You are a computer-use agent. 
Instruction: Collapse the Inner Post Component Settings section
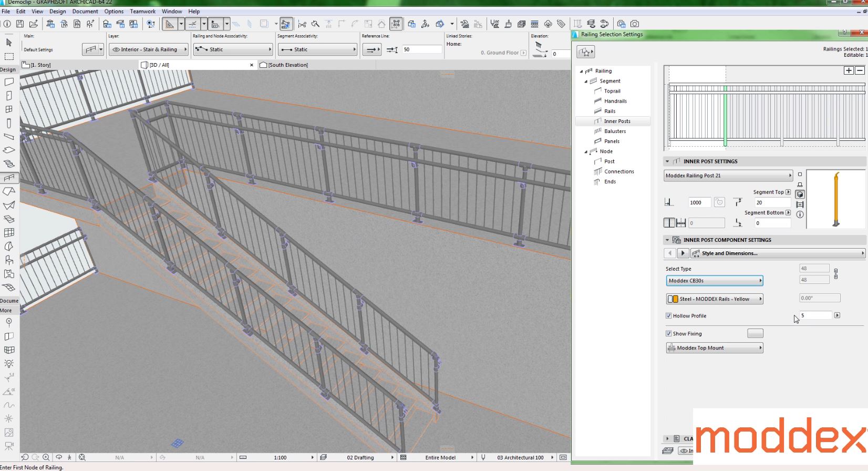point(667,240)
